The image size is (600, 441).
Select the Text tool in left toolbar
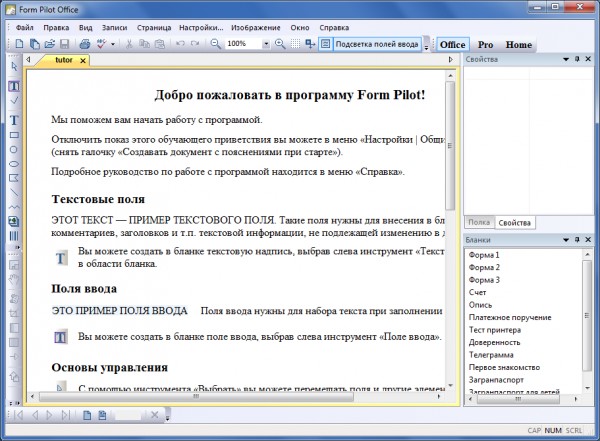click(x=14, y=120)
